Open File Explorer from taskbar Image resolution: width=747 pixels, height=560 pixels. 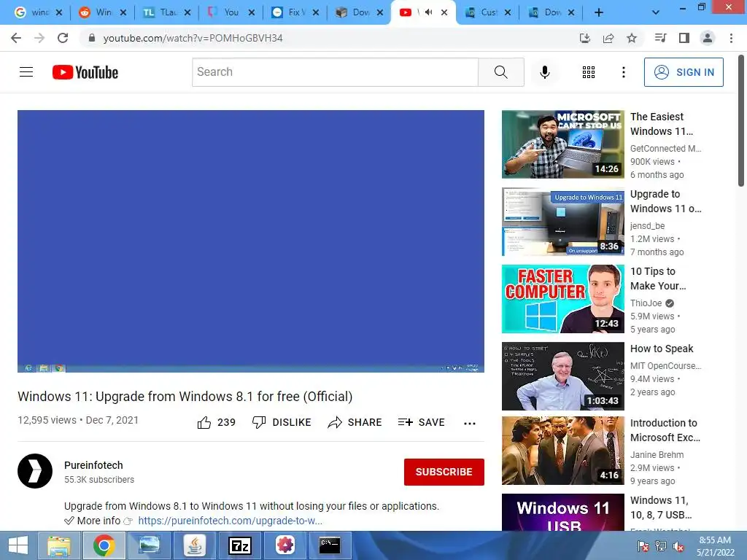[x=58, y=545]
